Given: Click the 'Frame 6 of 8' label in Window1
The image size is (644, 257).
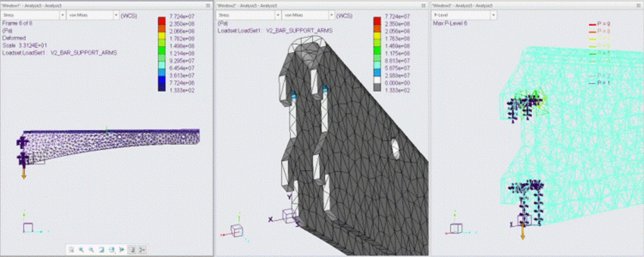Looking at the screenshot, I should [17, 23].
